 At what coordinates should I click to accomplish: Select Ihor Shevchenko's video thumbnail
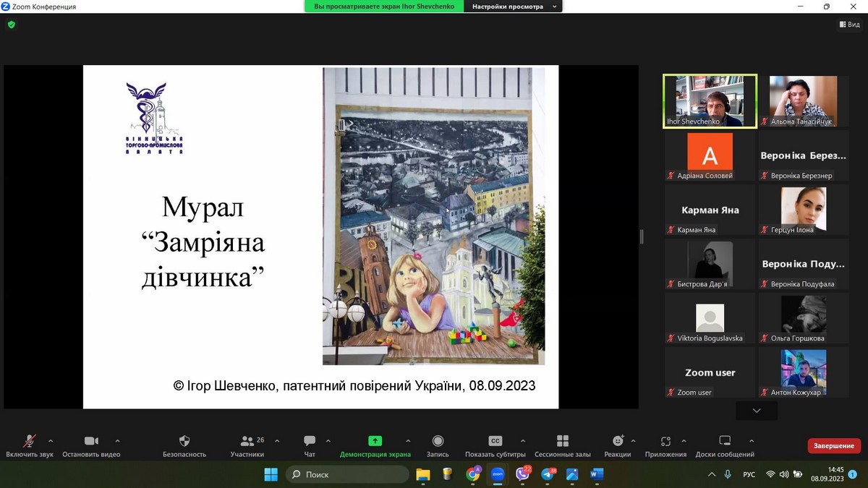tap(710, 101)
